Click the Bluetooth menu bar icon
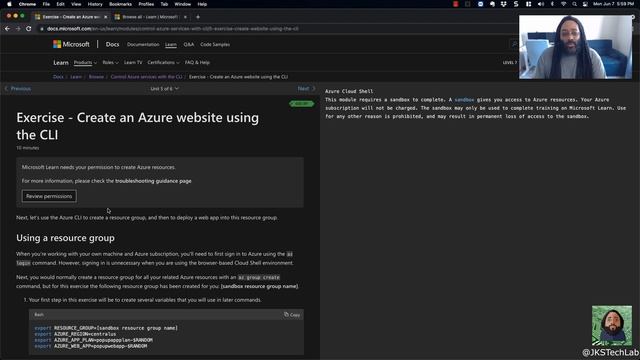Screen dimensions: 640x360 [x=552, y=4]
